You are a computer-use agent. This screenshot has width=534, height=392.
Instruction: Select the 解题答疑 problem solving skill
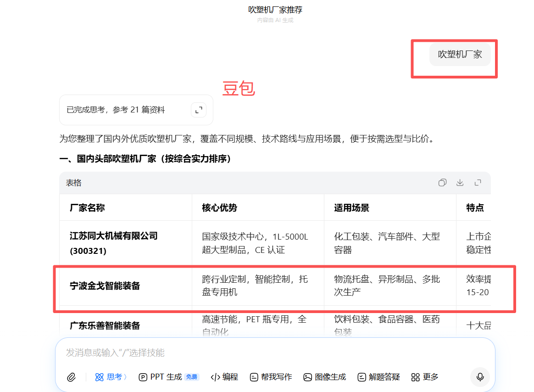pyautogui.click(x=378, y=377)
